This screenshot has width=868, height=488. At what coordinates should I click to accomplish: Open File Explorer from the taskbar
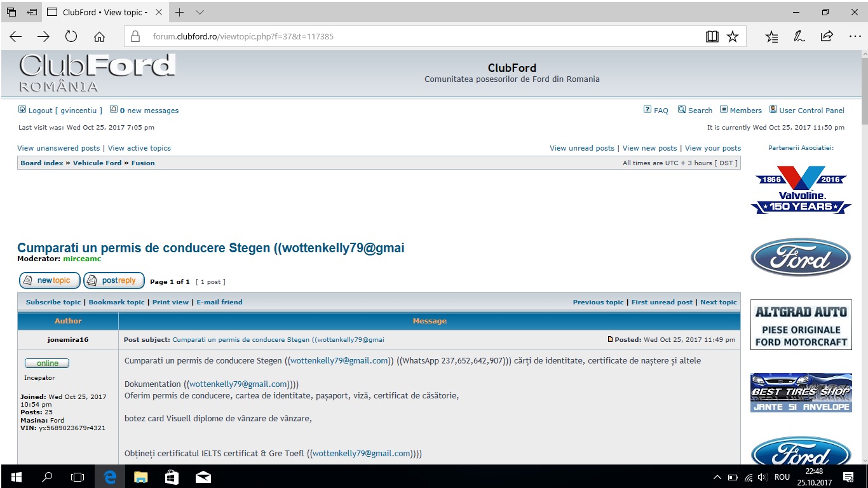click(x=140, y=477)
